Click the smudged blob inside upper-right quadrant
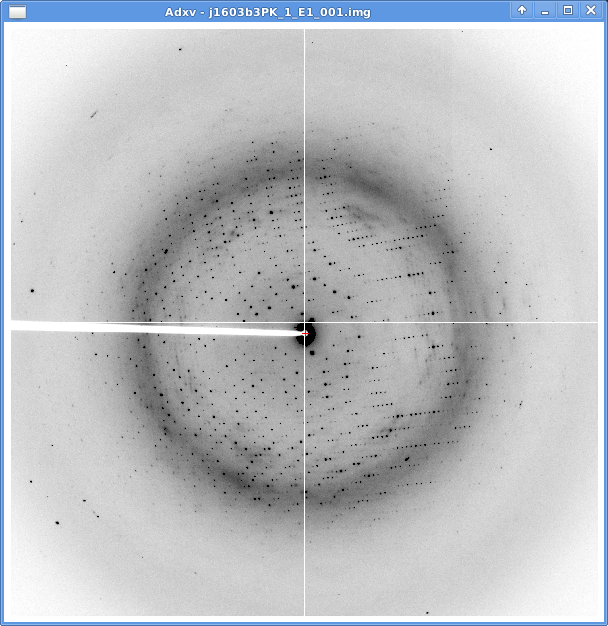This screenshot has height=626, width=608. [x=358, y=215]
